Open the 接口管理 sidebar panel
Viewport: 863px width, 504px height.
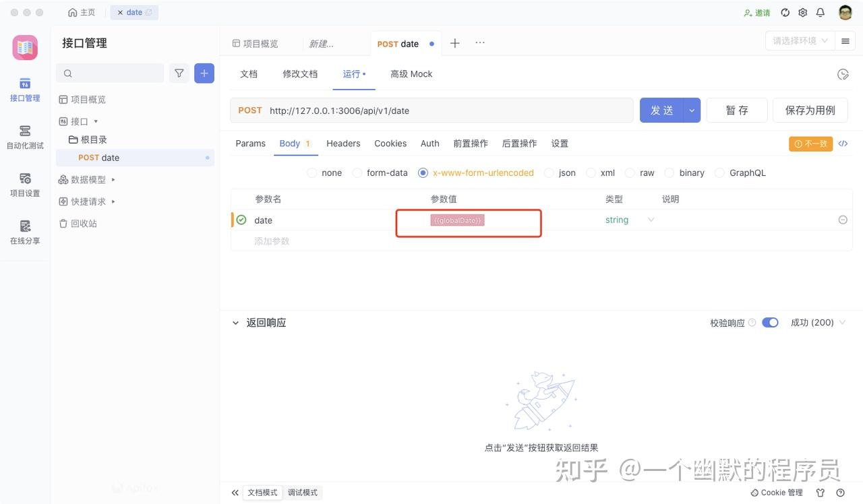click(x=24, y=91)
